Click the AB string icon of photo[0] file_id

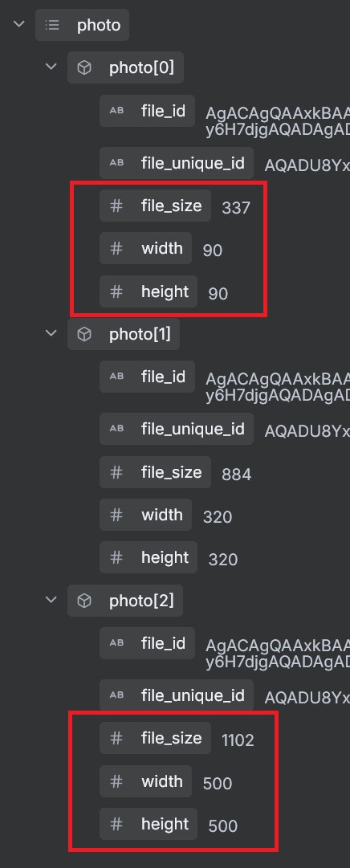(x=116, y=111)
